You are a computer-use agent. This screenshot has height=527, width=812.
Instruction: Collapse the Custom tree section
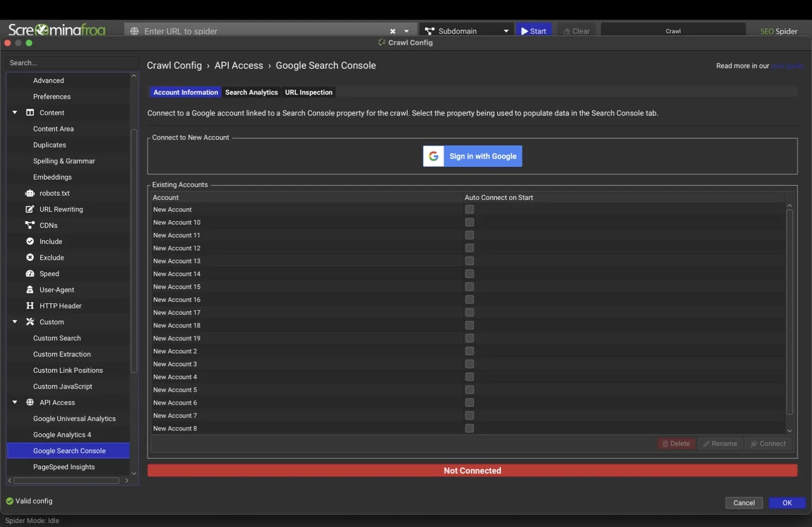tap(15, 322)
